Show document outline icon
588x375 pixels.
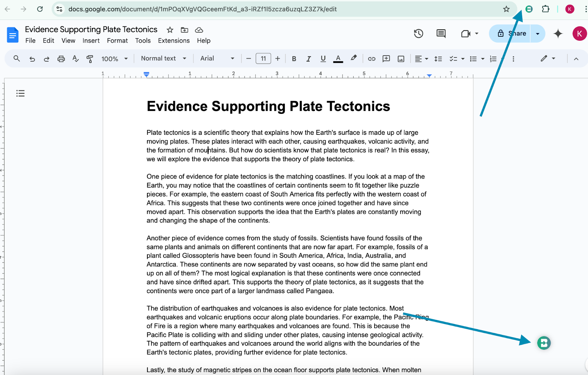pos(21,93)
